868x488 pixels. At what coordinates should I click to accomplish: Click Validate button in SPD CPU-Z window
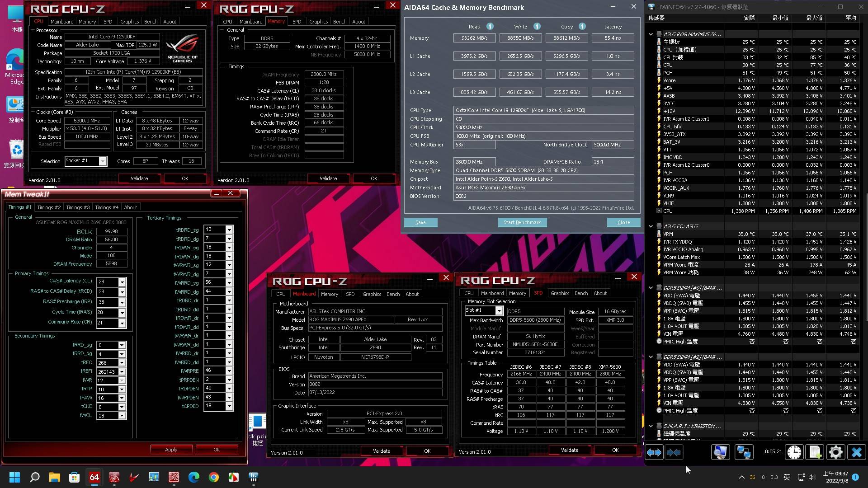point(569,450)
